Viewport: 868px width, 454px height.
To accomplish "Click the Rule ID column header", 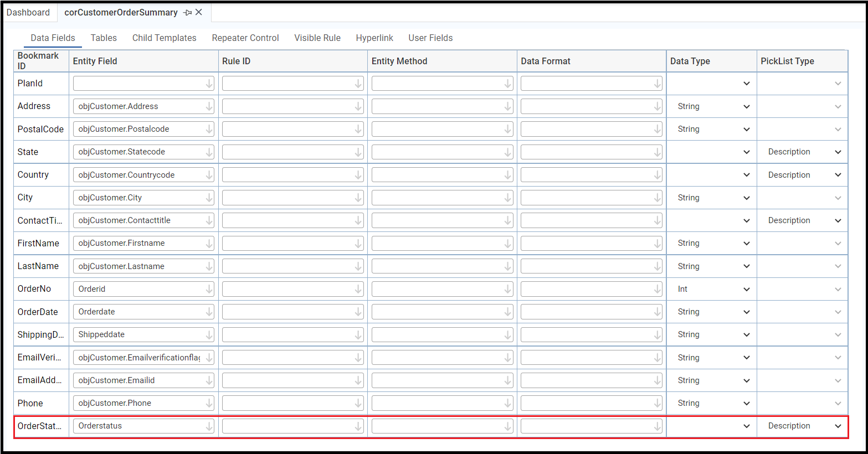I will click(x=293, y=61).
